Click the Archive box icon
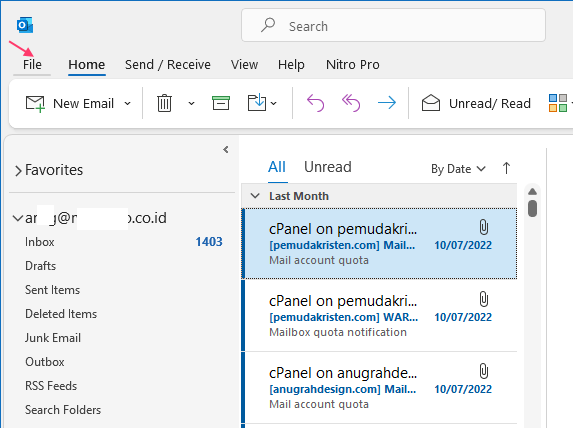The image size is (573, 428). (x=221, y=103)
